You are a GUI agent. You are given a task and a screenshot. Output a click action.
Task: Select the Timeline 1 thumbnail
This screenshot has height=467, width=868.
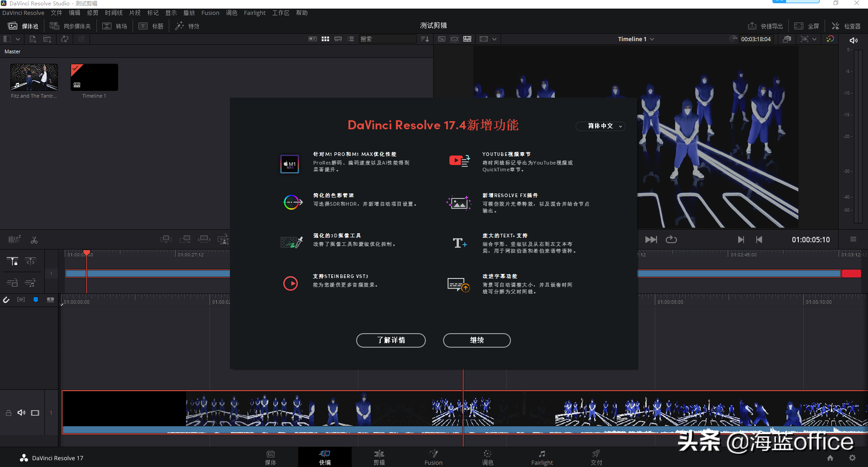coord(94,77)
